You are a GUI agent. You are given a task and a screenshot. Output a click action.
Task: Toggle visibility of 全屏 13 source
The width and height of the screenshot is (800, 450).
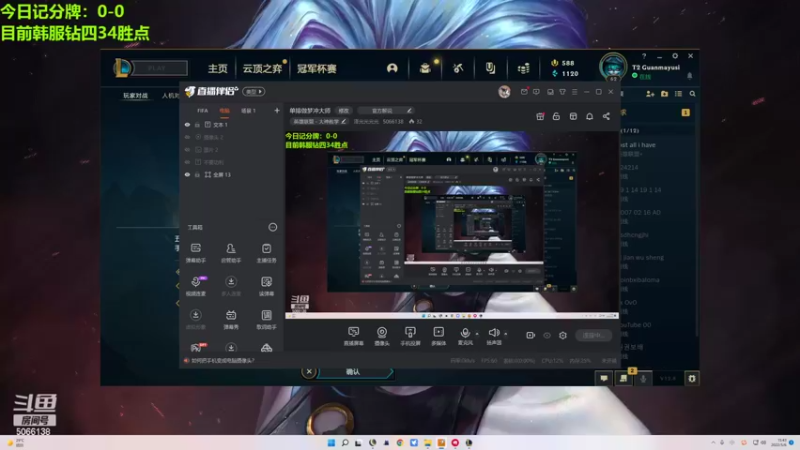point(187,174)
